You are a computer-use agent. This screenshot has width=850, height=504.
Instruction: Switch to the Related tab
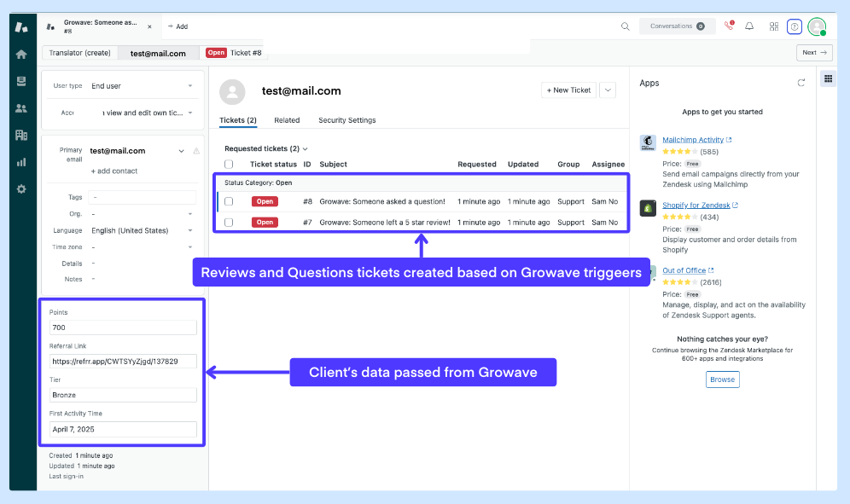coord(287,120)
